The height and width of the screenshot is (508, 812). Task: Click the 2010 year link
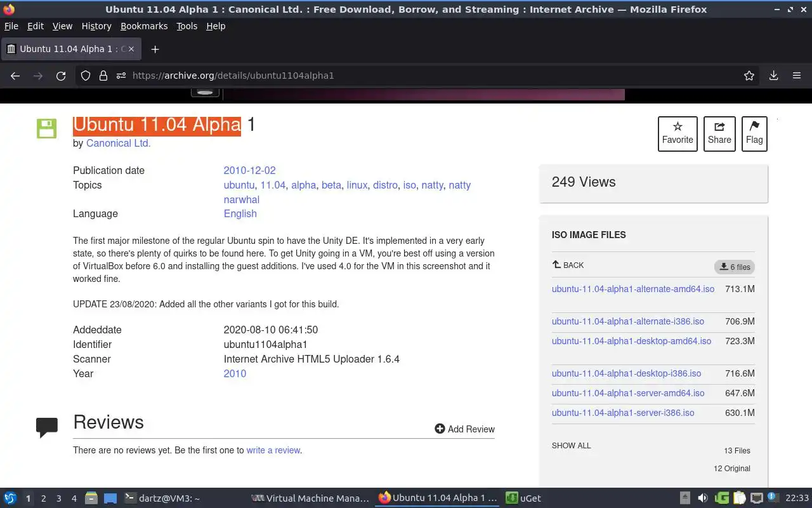235,373
